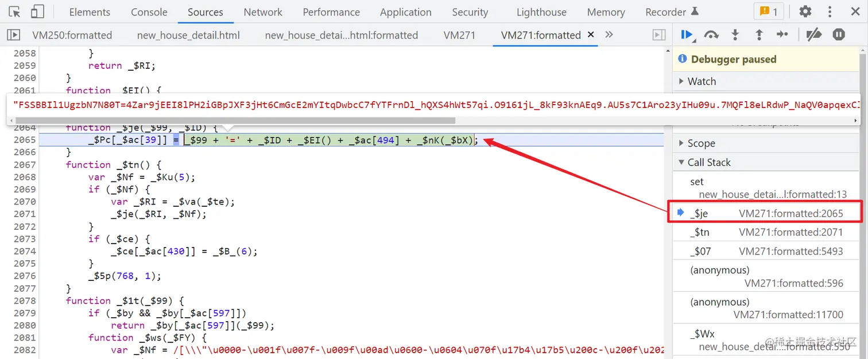Select the 'set' call stack frame
868x359 pixels.
coord(766,188)
